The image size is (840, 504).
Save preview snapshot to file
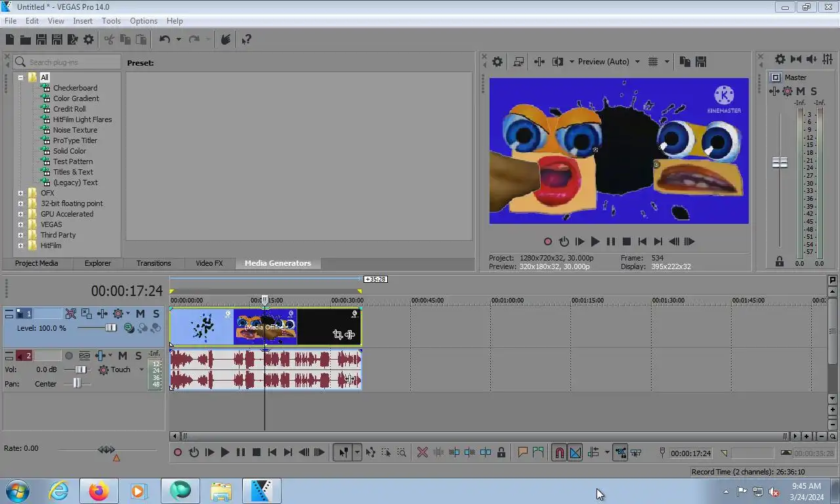(x=700, y=62)
